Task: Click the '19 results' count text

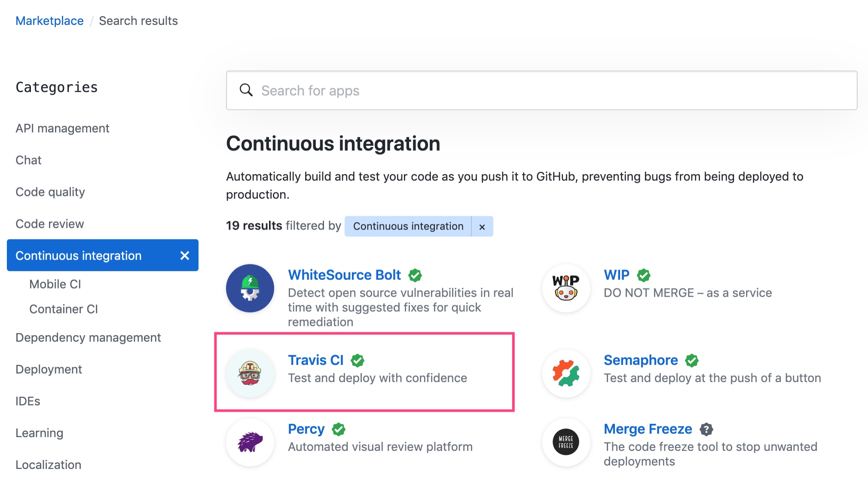Action: coord(254,226)
